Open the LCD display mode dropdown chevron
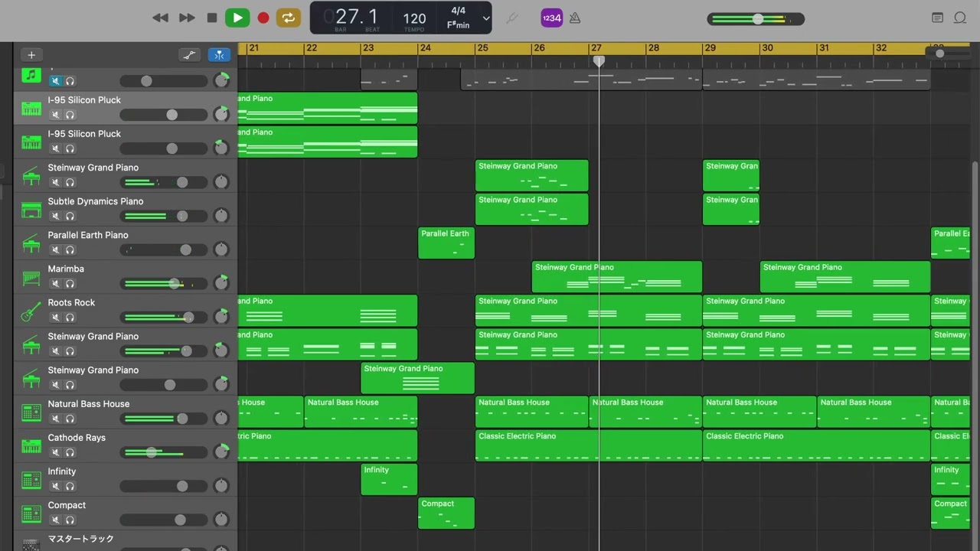980x551 pixels. (485, 18)
